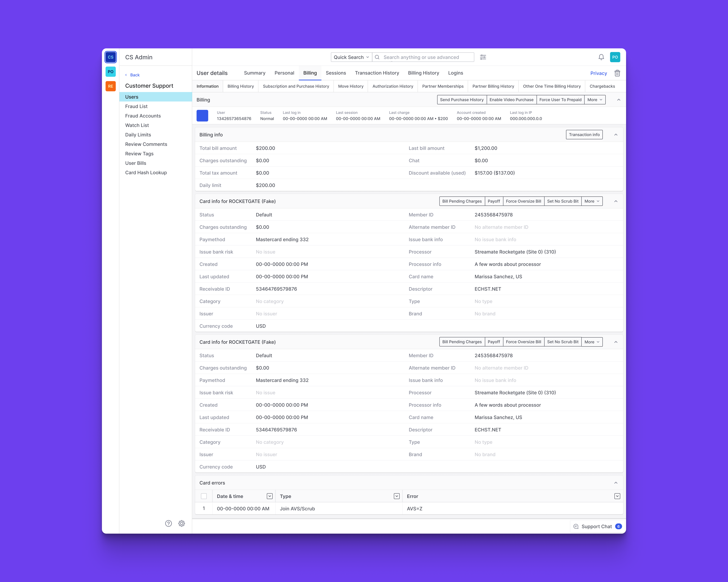728x582 pixels.
Task: Click the PO profile avatar top right
Action: [615, 57]
